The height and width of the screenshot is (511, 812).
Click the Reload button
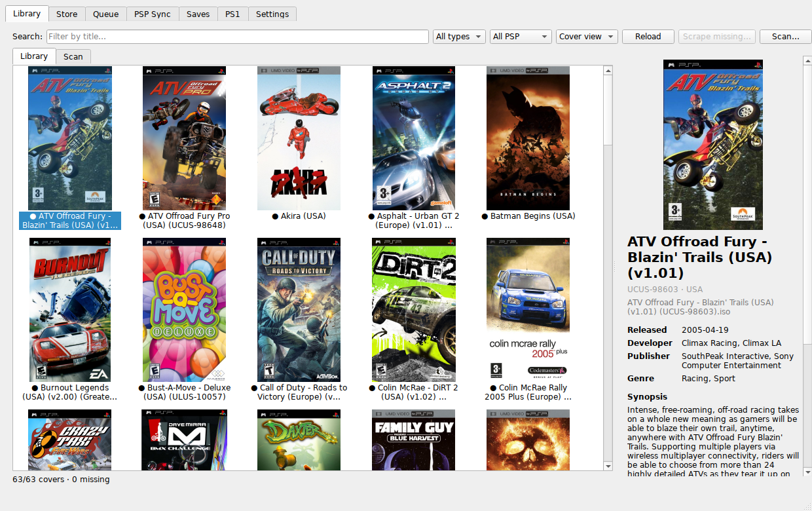coord(648,37)
